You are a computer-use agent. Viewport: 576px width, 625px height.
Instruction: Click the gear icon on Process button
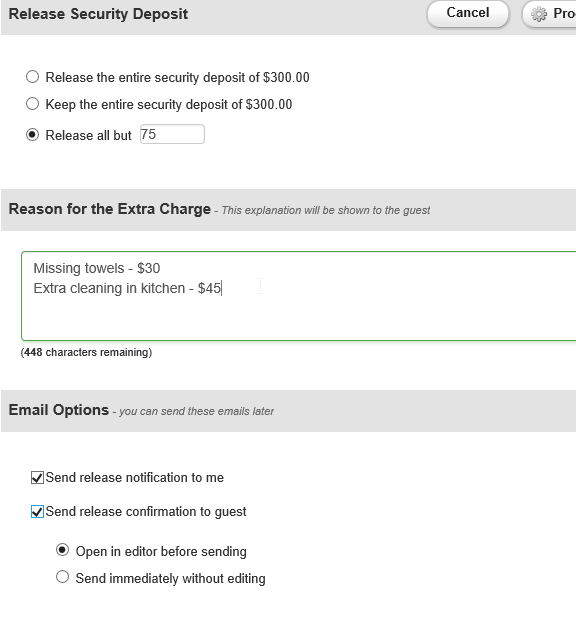tap(539, 14)
